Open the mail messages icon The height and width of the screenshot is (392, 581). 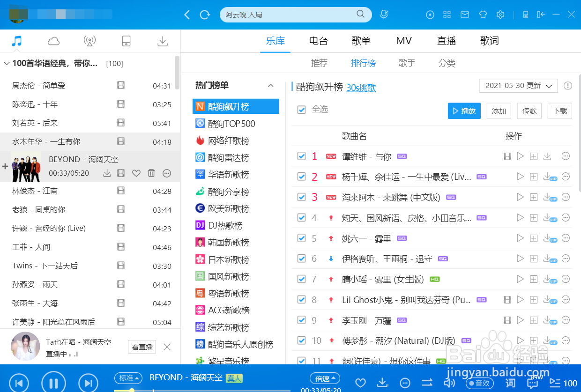point(465,15)
